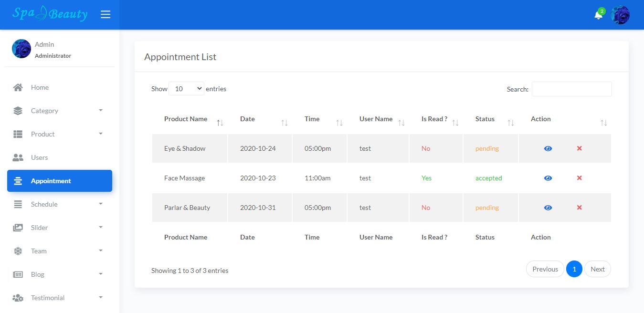Click the Spa Beauty logo
The height and width of the screenshot is (313, 644).
tap(50, 13)
